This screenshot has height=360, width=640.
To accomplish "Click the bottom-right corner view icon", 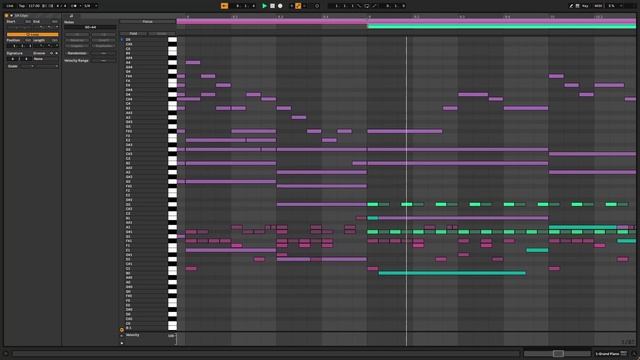I will (633, 354).
